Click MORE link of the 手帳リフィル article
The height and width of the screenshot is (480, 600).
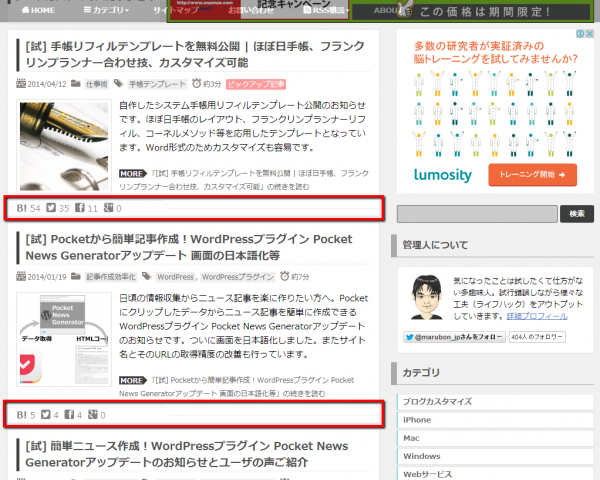132,173
